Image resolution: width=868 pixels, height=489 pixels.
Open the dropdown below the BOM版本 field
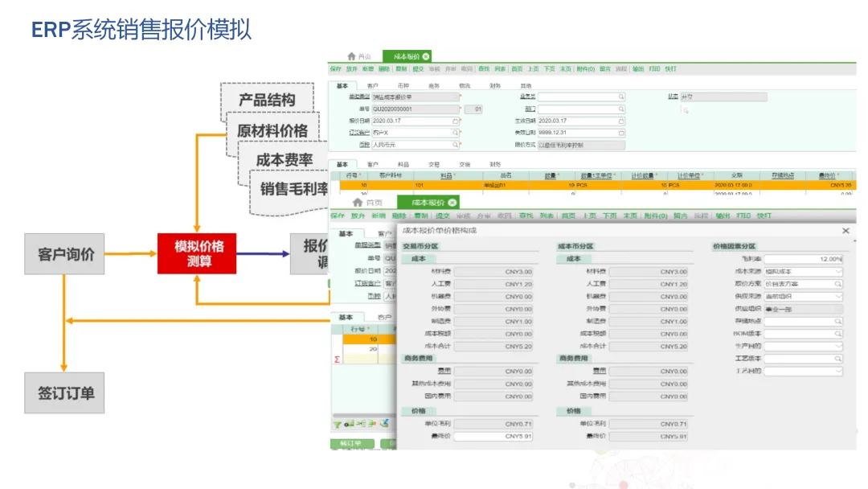coord(838,346)
